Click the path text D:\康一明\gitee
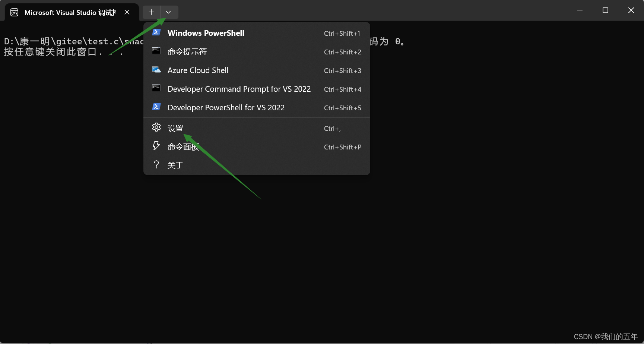This screenshot has height=344, width=644. (44, 41)
